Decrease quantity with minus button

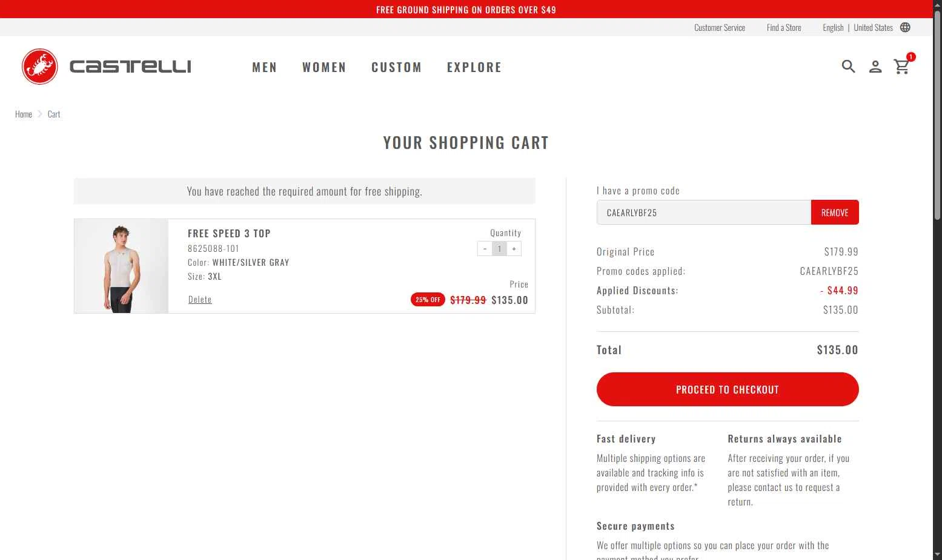485,249
